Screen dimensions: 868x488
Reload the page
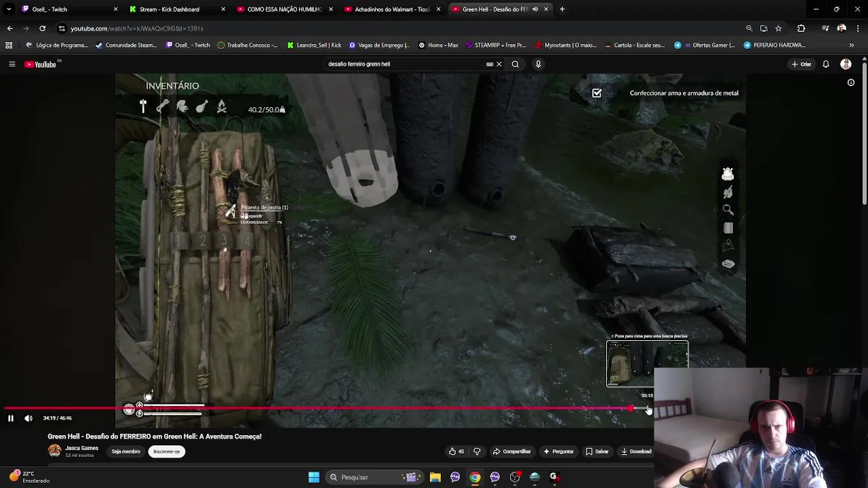click(x=42, y=28)
